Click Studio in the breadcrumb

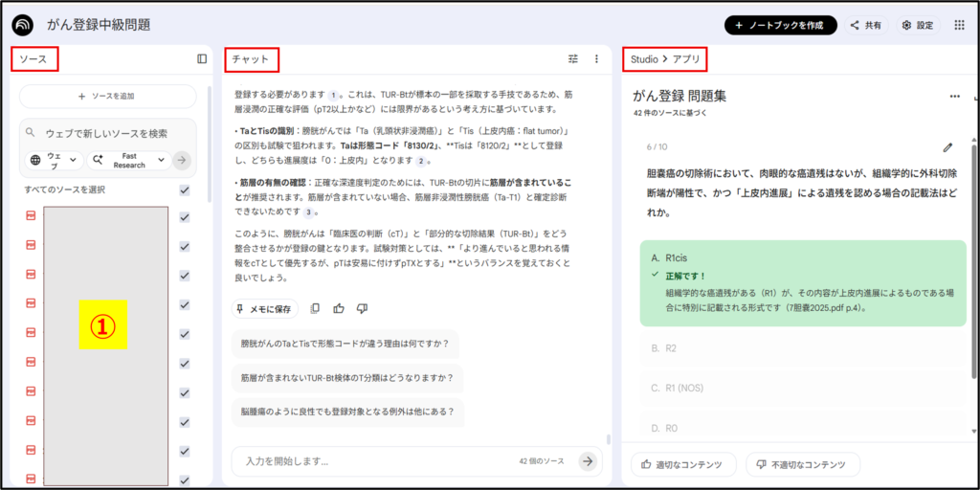point(643,59)
